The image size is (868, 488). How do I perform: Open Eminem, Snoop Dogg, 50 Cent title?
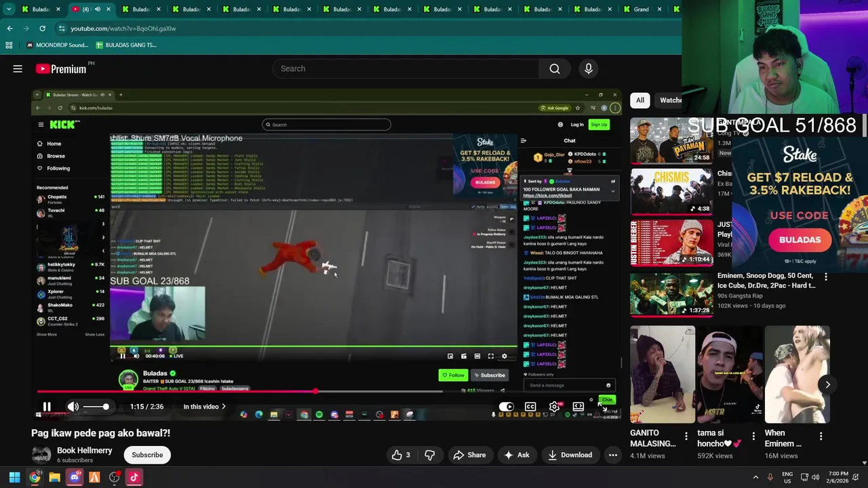tap(766, 281)
